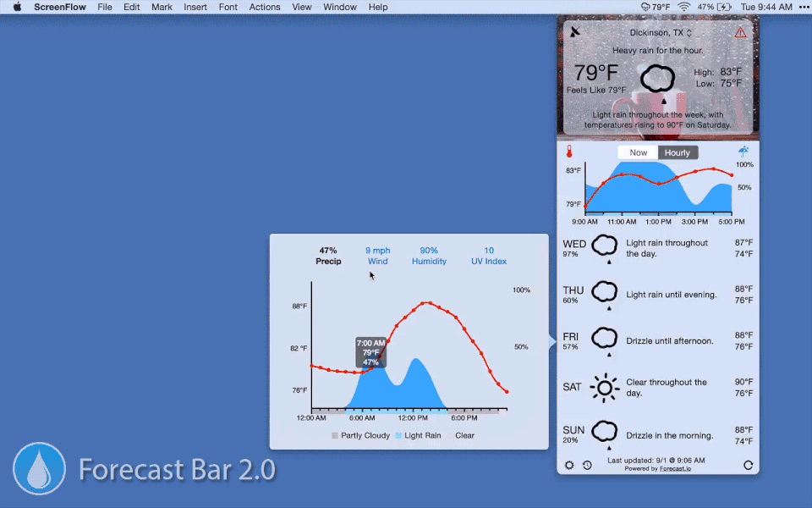This screenshot has height=508, width=812.
Task: Click the Partly Cloudy legend swatch
Action: click(335, 435)
